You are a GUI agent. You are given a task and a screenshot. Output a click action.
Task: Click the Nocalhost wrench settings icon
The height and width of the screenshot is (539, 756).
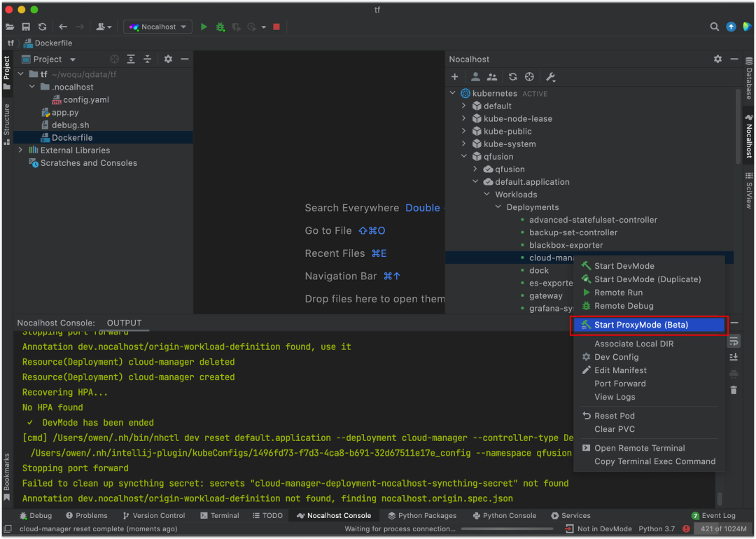click(x=551, y=77)
